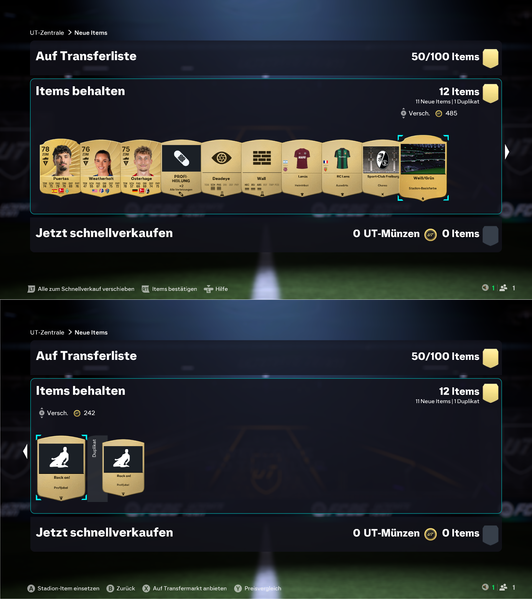Open the Puertas 78-rated player card
The height and width of the screenshot is (600, 532).
coord(60,168)
